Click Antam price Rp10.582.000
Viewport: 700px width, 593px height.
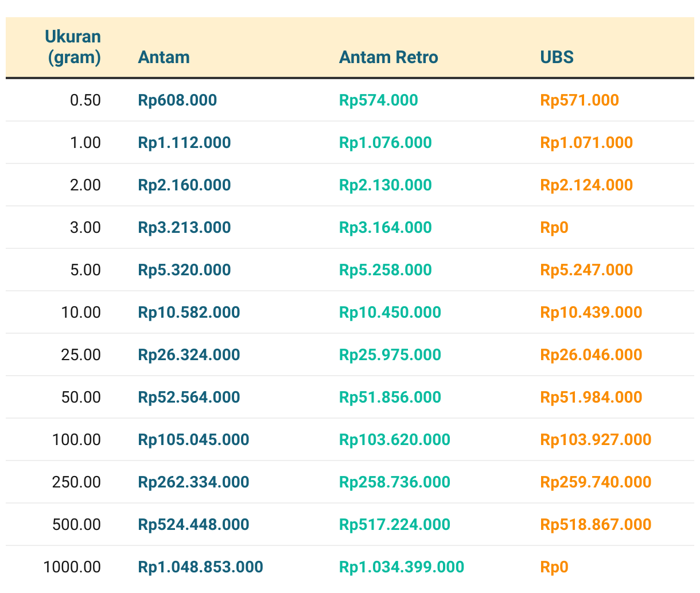[189, 313]
